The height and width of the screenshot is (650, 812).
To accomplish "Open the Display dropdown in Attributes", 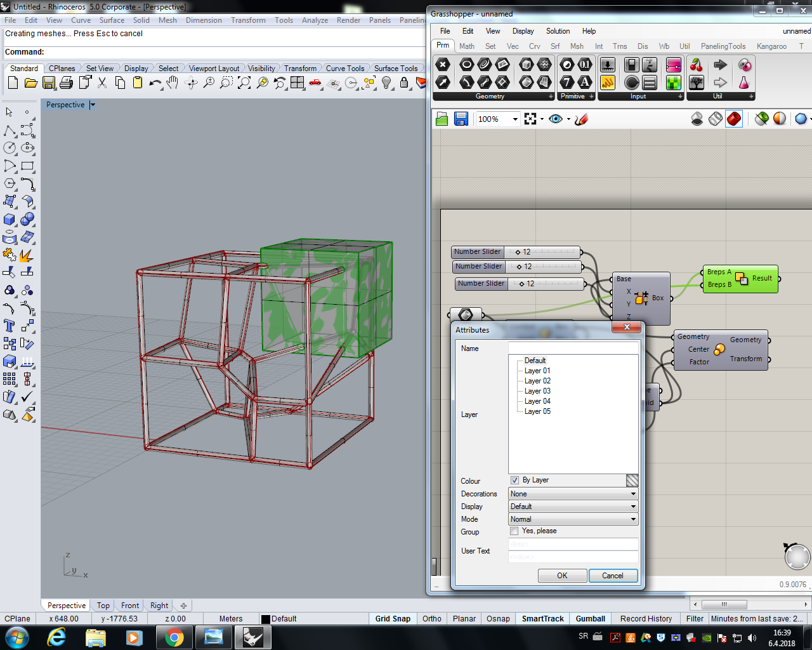I will click(x=573, y=507).
